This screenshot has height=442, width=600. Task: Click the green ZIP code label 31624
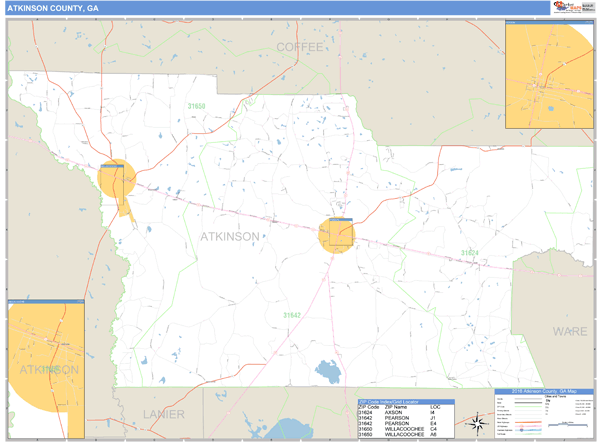470,253
